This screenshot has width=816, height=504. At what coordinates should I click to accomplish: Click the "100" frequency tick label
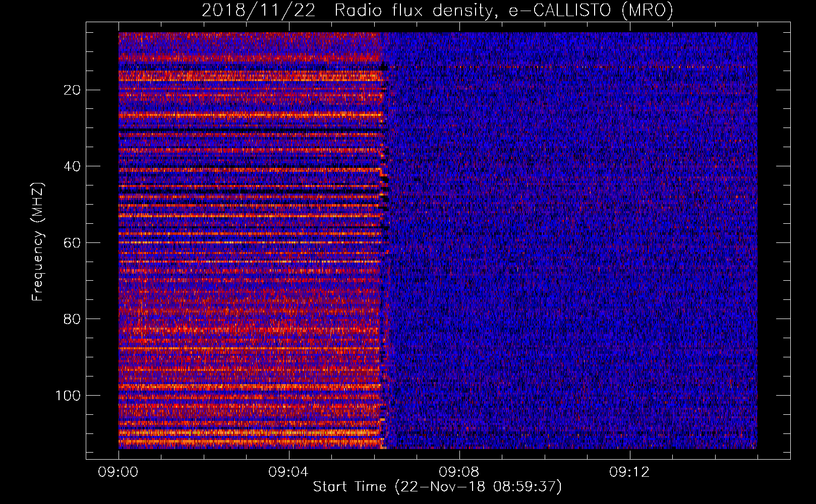point(68,396)
